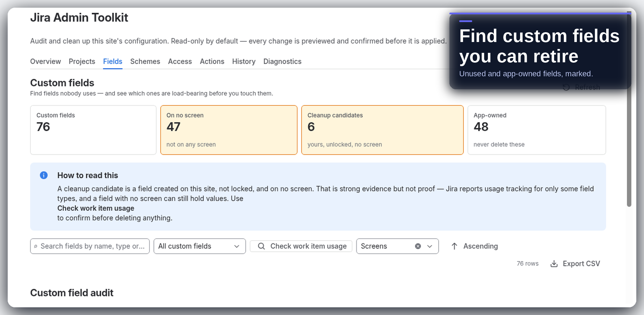This screenshot has width=644, height=315.
Task: Go to the Schemes tab
Action: [145, 62]
